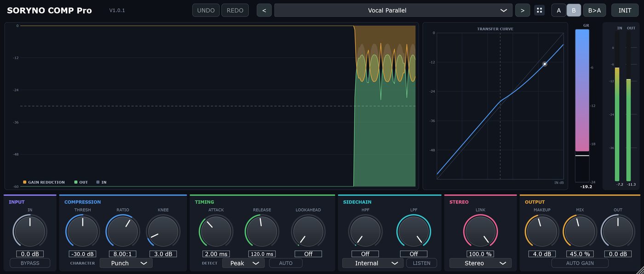Switch to state A

[559, 10]
